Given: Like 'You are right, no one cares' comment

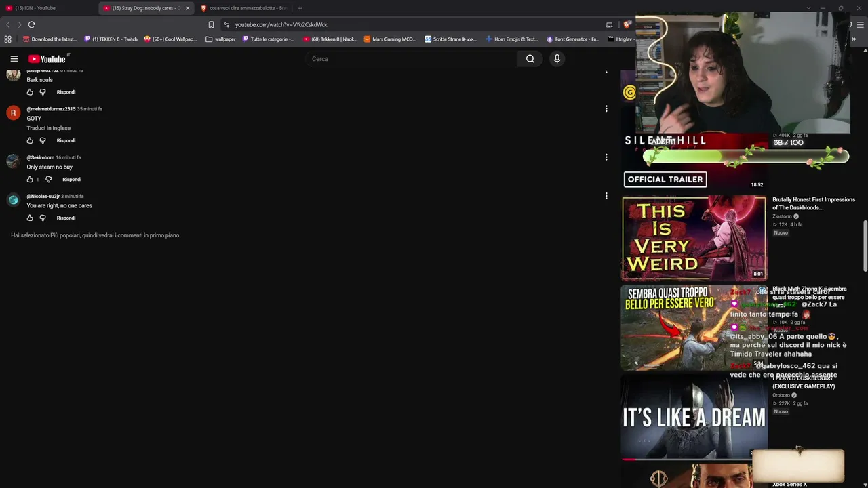Looking at the screenshot, I should click(30, 218).
